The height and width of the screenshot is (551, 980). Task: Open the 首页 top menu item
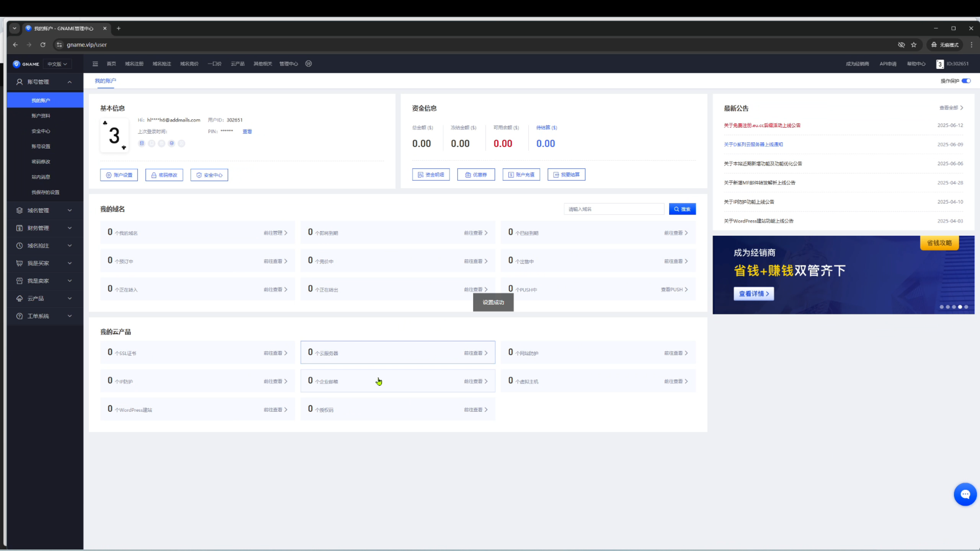coord(111,64)
